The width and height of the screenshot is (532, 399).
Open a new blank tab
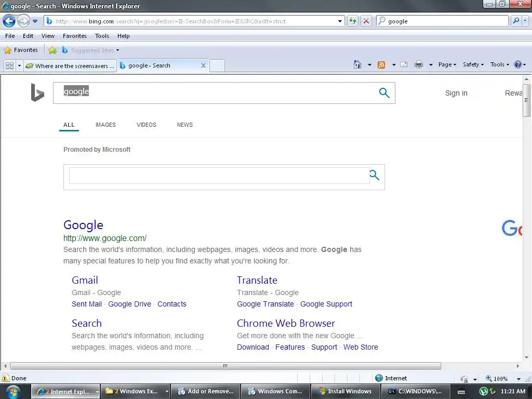click(x=217, y=65)
